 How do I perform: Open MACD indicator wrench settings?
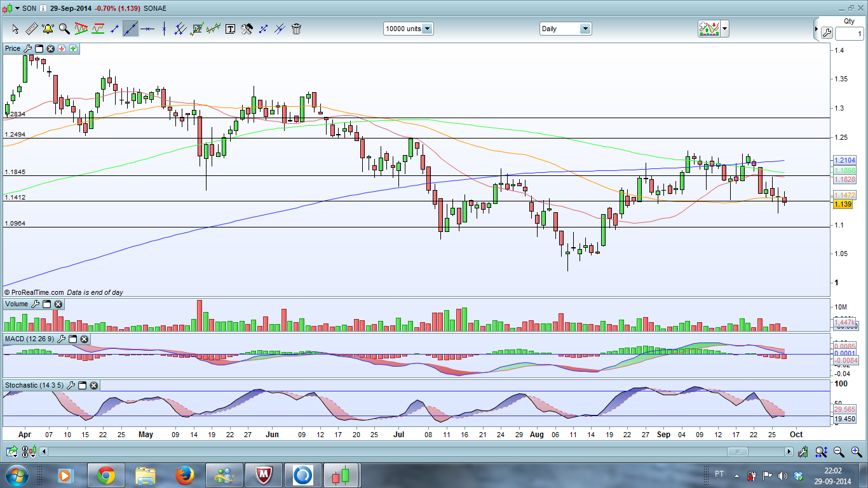pos(61,339)
